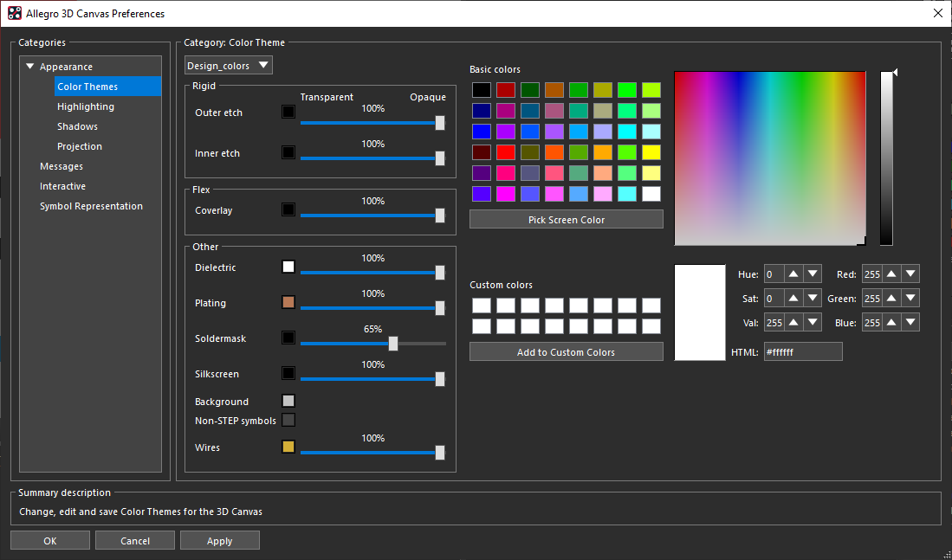The height and width of the screenshot is (560, 952).
Task: Click the Outer etch color swatch
Action: [288, 113]
